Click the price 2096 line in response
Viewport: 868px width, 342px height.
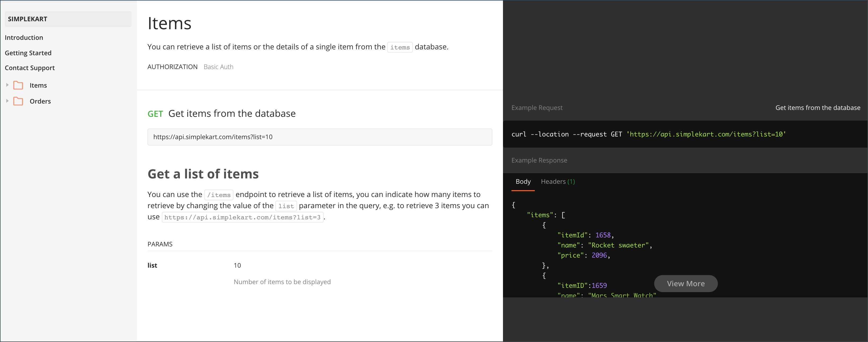click(x=584, y=255)
